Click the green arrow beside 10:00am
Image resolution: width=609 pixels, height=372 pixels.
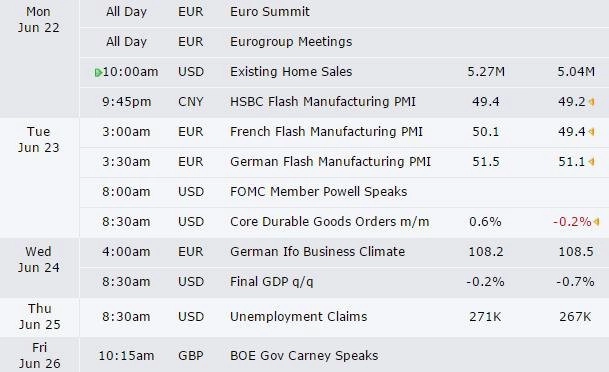click(x=98, y=73)
